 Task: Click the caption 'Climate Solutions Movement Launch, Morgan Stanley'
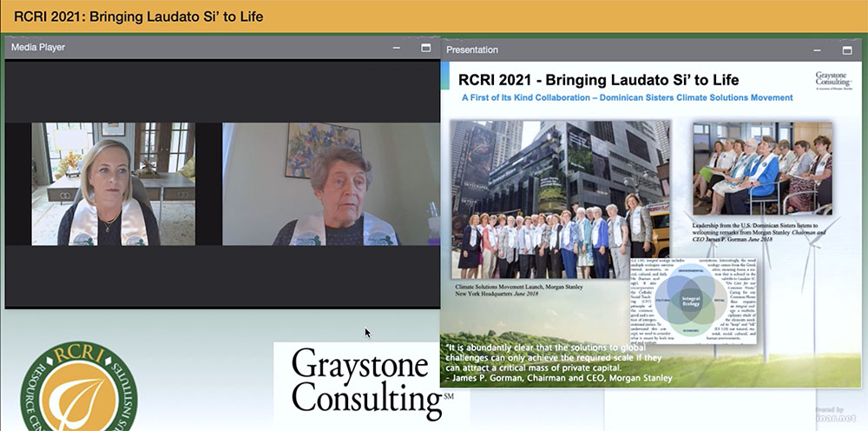click(x=519, y=287)
